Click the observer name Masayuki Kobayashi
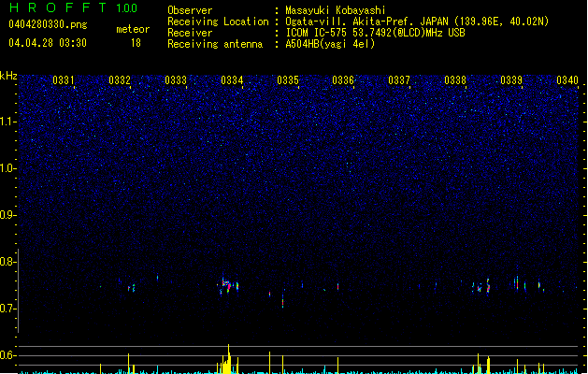 point(336,10)
